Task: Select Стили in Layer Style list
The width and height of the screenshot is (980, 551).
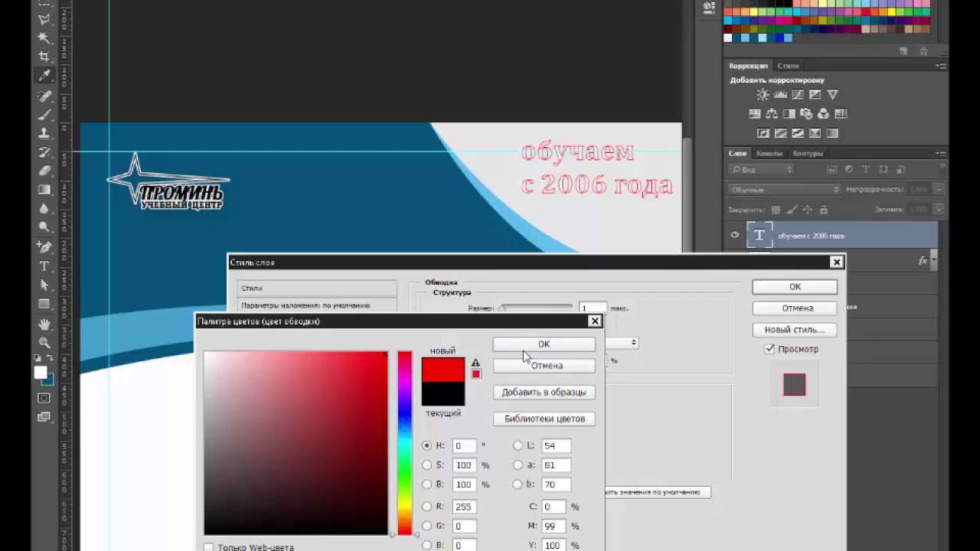Action: coord(317,289)
